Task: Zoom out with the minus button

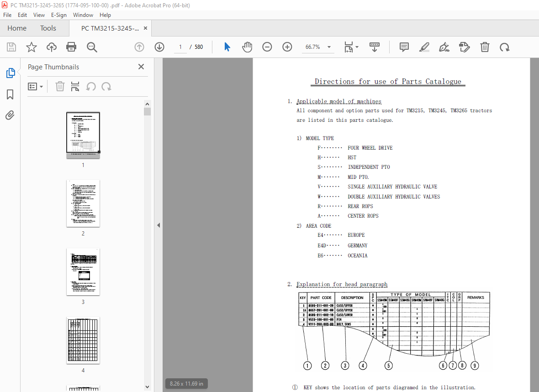Action: 267,47
